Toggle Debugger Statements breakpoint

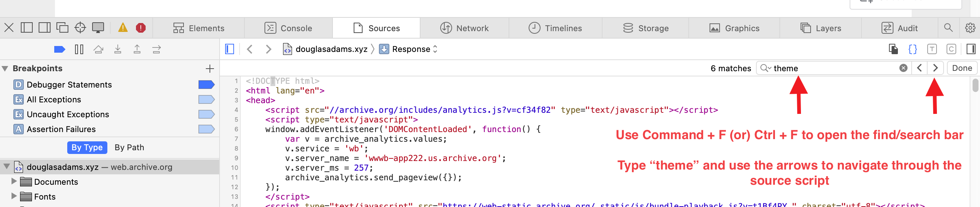pyautogui.click(x=206, y=85)
